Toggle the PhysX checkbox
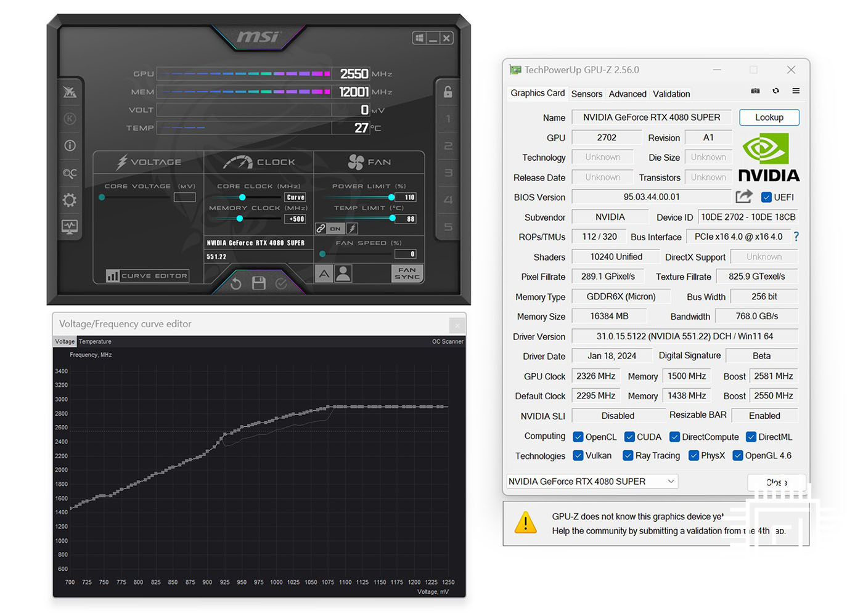 (x=693, y=455)
